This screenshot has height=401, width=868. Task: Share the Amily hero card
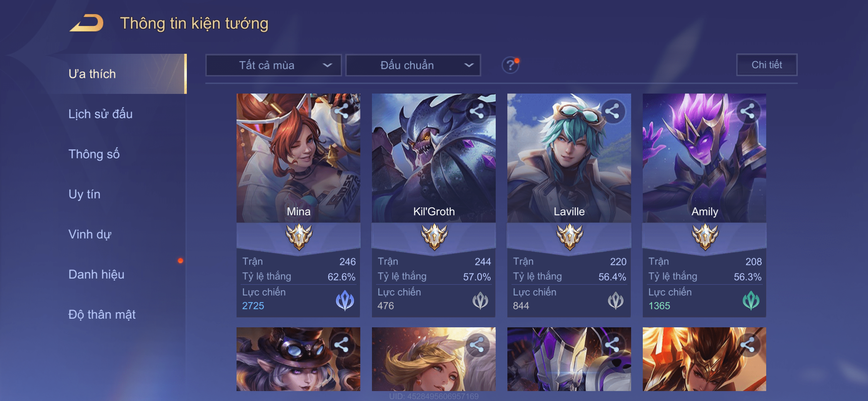pos(748,111)
